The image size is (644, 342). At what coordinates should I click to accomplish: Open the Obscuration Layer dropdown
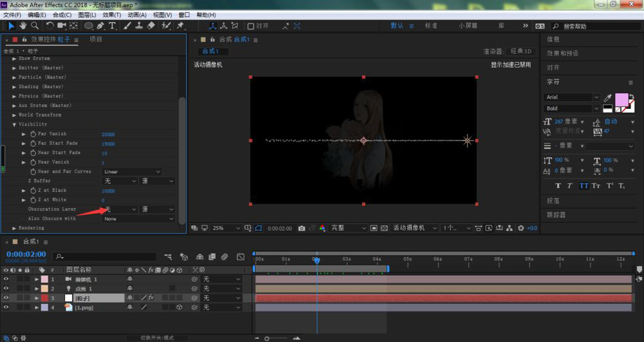[120, 209]
